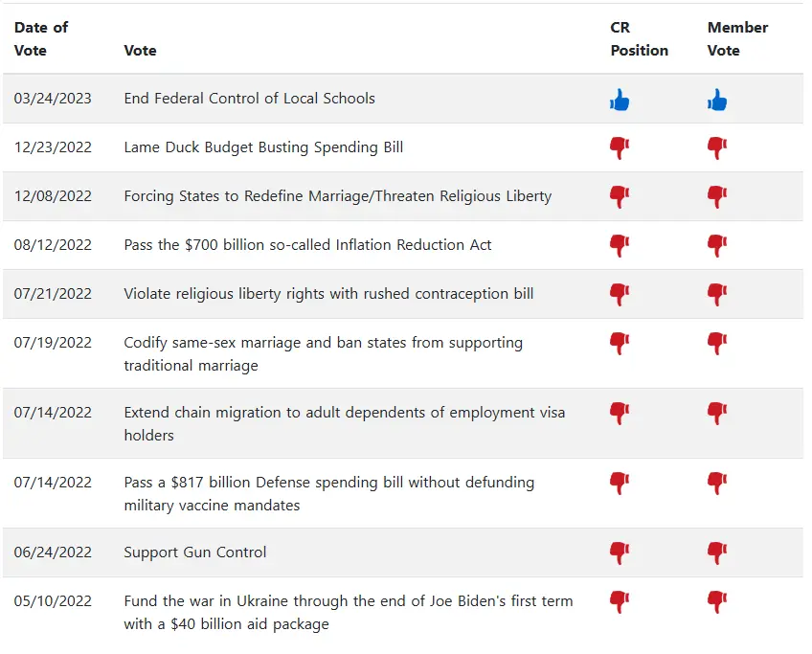Click the 03/24/2023 date cell

click(53, 99)
